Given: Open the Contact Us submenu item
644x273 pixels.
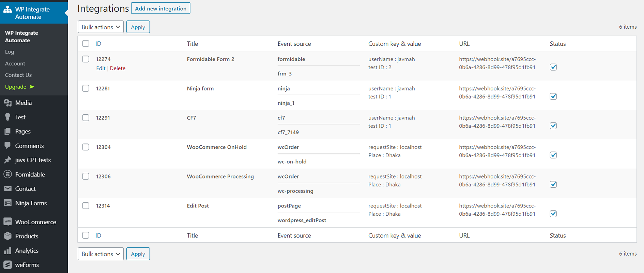Looking at the screenshot, I should (18, 75).
